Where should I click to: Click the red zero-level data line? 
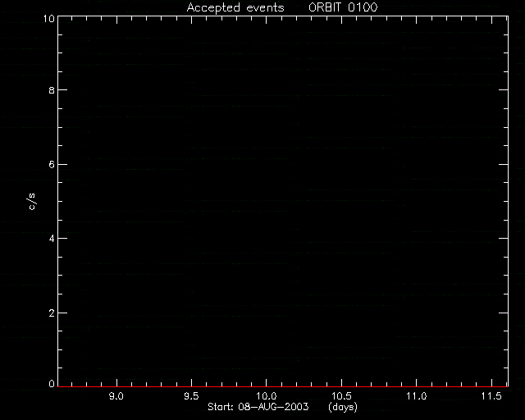pos(283,387)
